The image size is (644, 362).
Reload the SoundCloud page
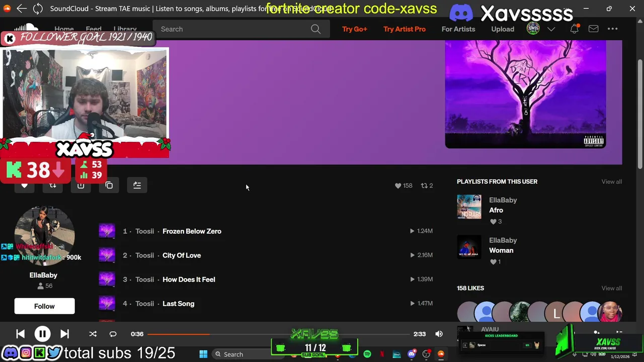(x=38, y=9)
